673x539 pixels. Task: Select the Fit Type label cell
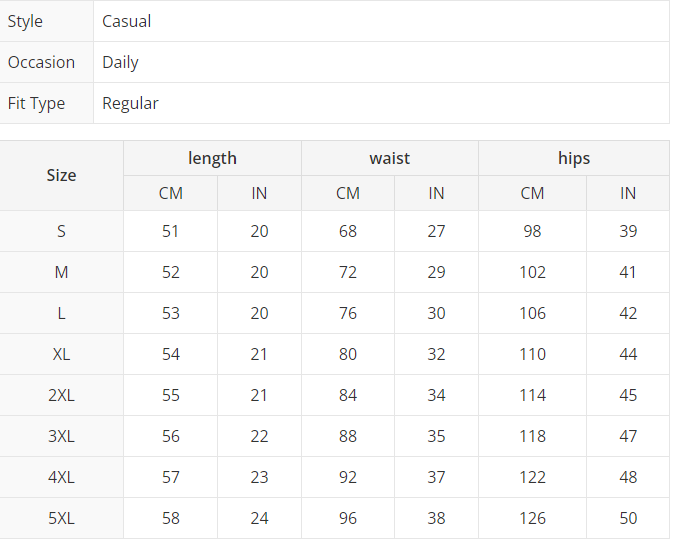(37, 103)
